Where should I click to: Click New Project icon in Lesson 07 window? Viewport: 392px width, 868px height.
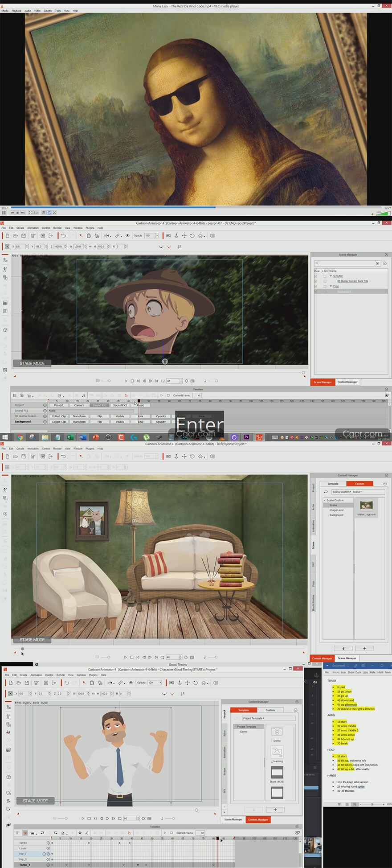7,236
